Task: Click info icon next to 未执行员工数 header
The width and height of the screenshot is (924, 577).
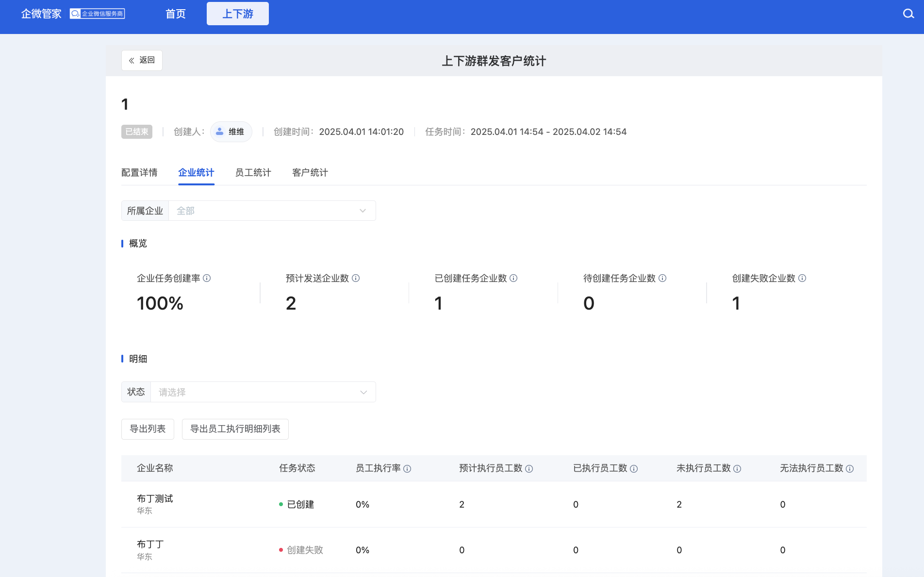Action: click(737, 469)
